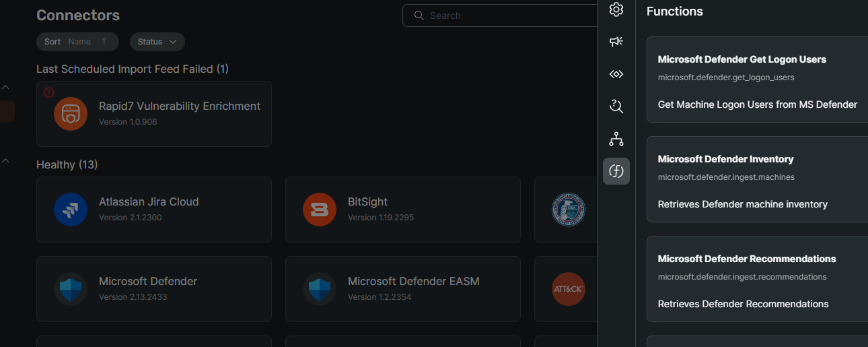Select Microsoft Defender Get Logon Users function
The height and width of the screenshot is (347, 868).
[757, 80]
